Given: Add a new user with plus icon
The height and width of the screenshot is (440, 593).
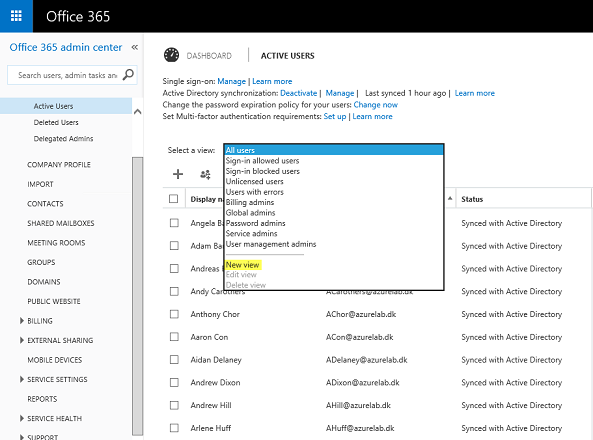Looking at the screenshot, I should tap(178, 174).
